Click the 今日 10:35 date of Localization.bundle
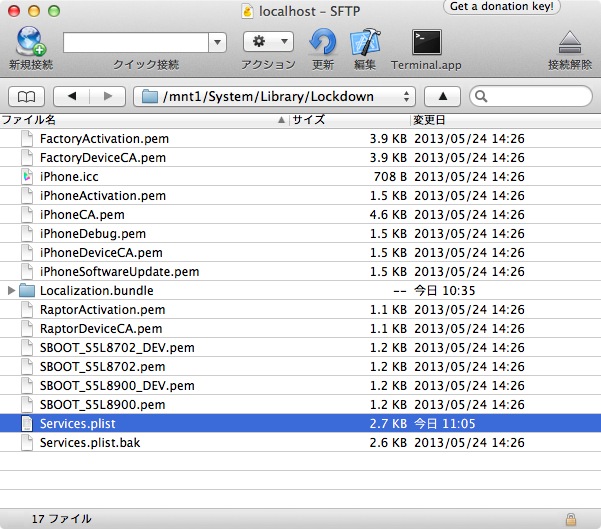601x529 pixels. [x=444, y=291]
